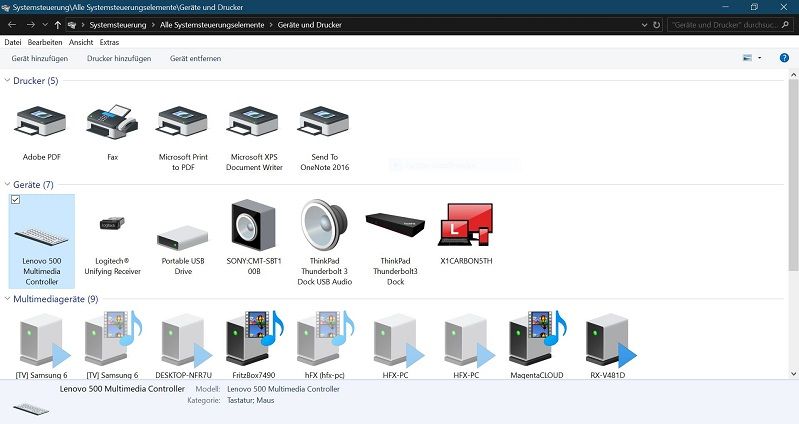Select the Send To OneNote 2016 printer
This screenshot has height=424, width=799.
(325, 122)
